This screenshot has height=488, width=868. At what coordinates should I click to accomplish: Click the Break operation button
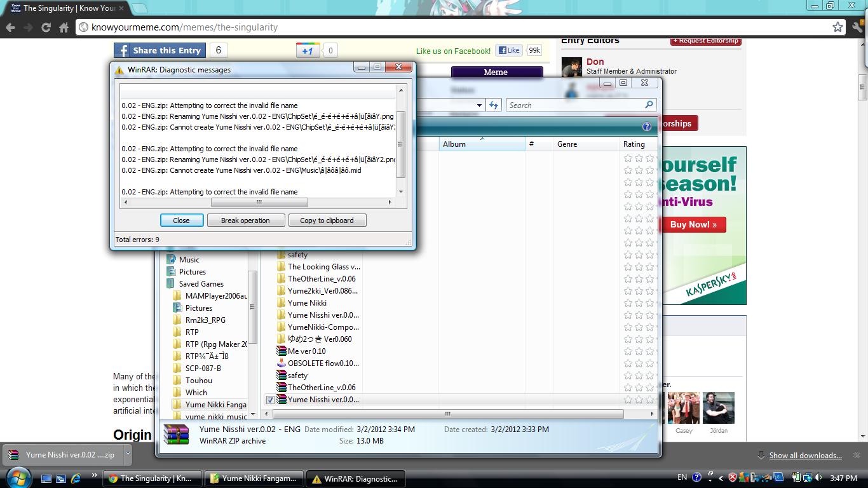tap(245, 220)
